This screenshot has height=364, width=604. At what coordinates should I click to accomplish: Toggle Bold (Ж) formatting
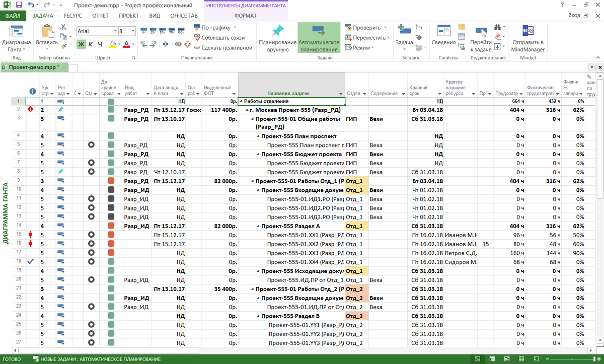(x=81, y=44)
